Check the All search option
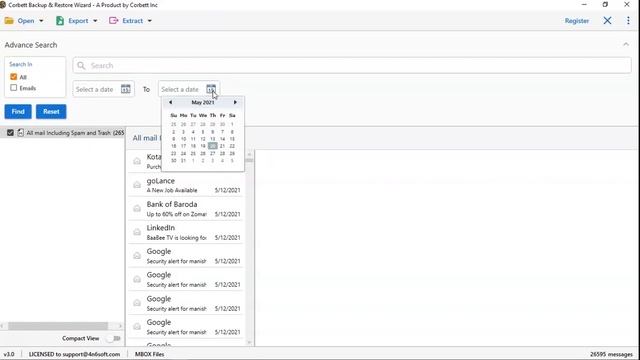This screenshot has width=640, height=360. point(13,77)
